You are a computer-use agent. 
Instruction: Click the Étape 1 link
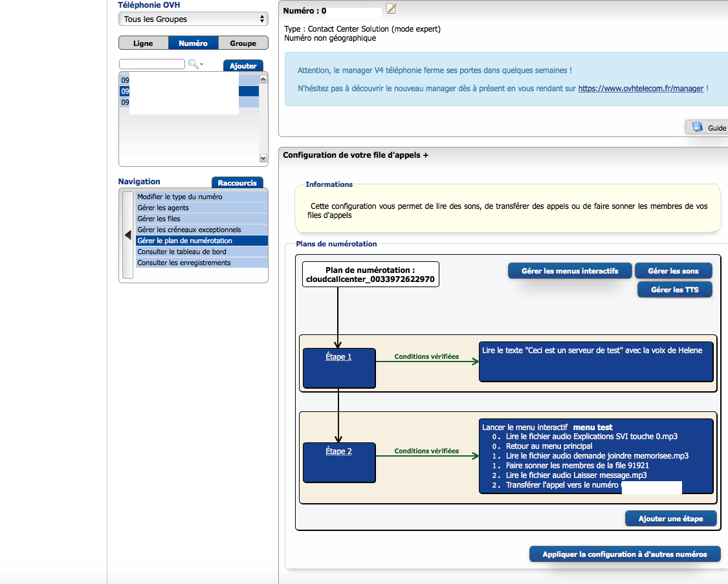(338, 357)
